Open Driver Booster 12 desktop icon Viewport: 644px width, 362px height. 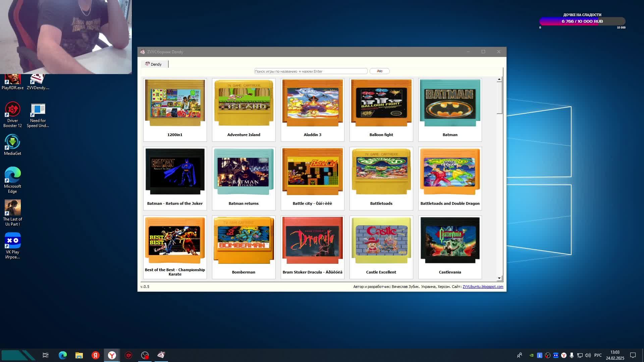coord(12,115)
